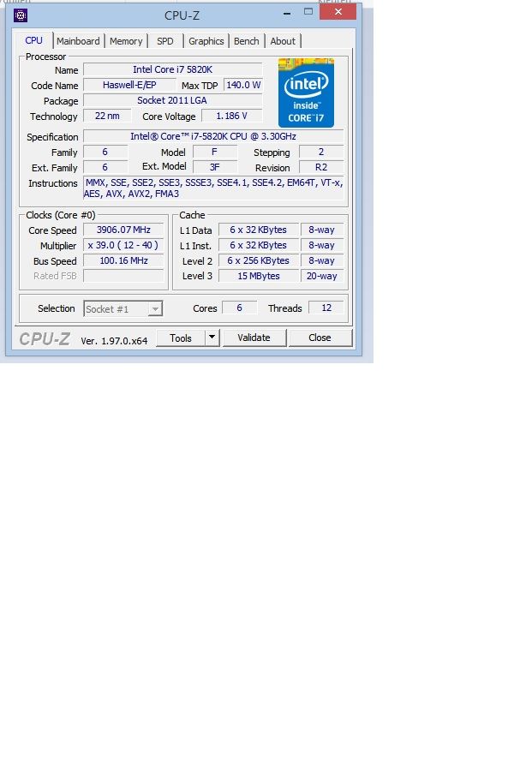This screenshot has height=765, width=532.
Task: Select the CPU tab
Action: point(33,40)
